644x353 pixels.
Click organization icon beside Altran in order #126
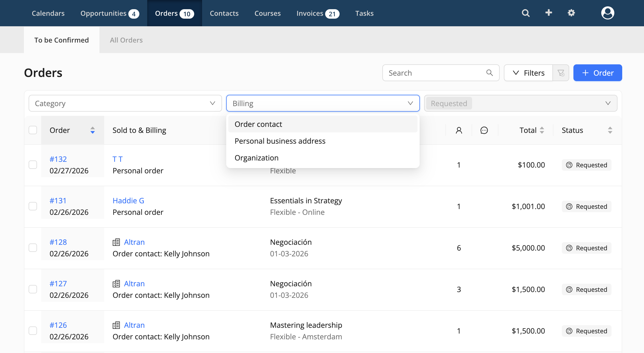pyautogui.click(x=116, y=325)
